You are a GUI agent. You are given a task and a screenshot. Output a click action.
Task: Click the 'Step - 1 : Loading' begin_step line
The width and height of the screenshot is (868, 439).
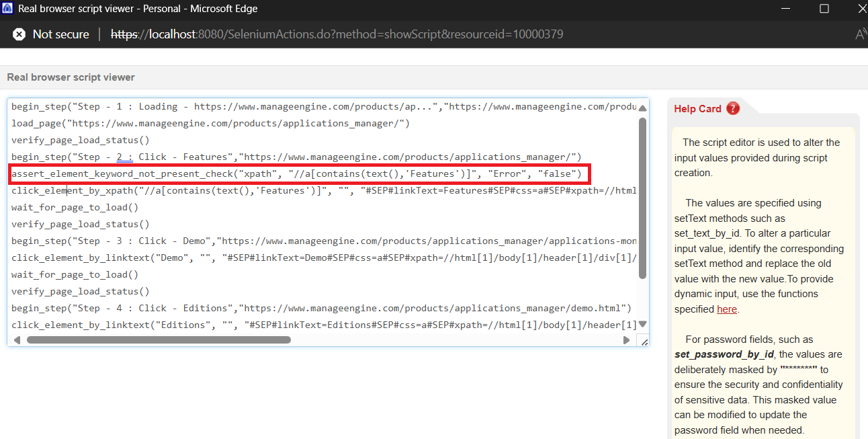click(324, 107)
